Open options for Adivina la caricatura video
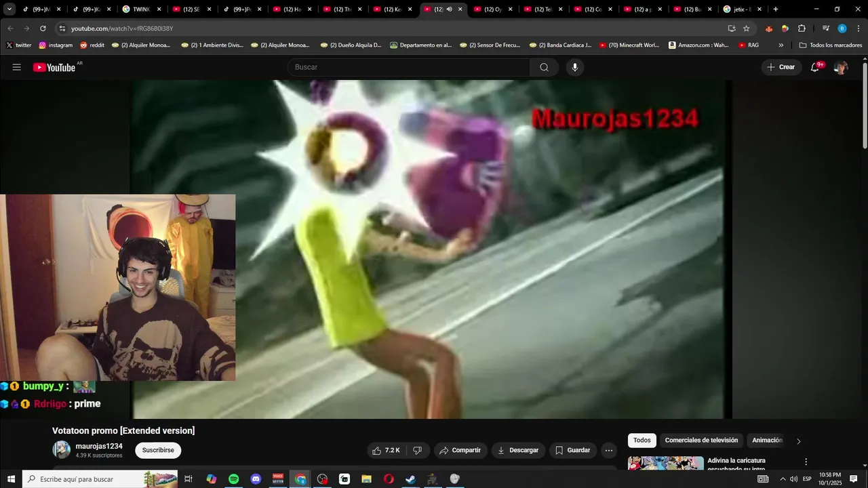868x488 pixels. pos(806,462)
